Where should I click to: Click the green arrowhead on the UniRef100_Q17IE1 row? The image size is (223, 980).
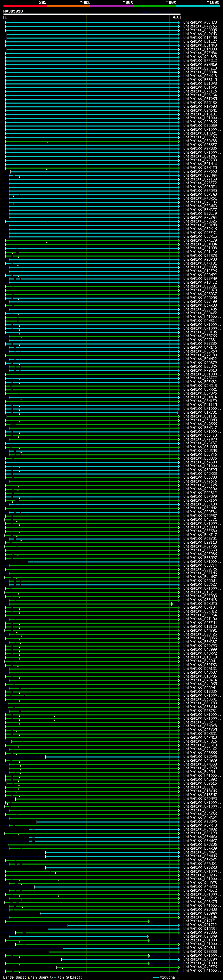pyautogui.click(x=149, y=921)
